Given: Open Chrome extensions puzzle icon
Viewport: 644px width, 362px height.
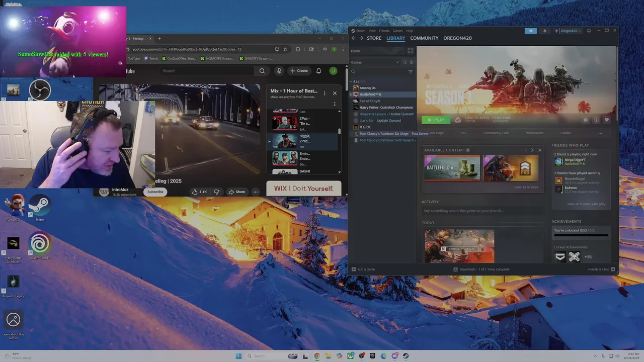Looking at the screenshot, I should pos(298,49).
